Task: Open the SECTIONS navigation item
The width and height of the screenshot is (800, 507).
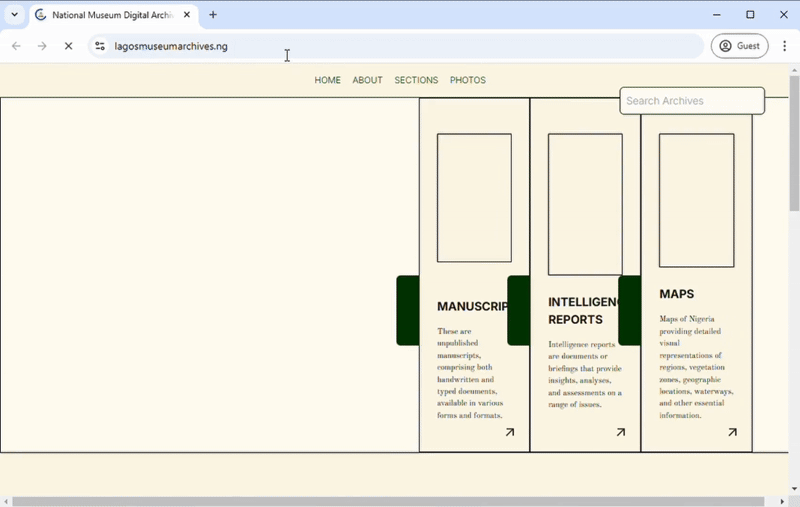Action: pos(416,80)
